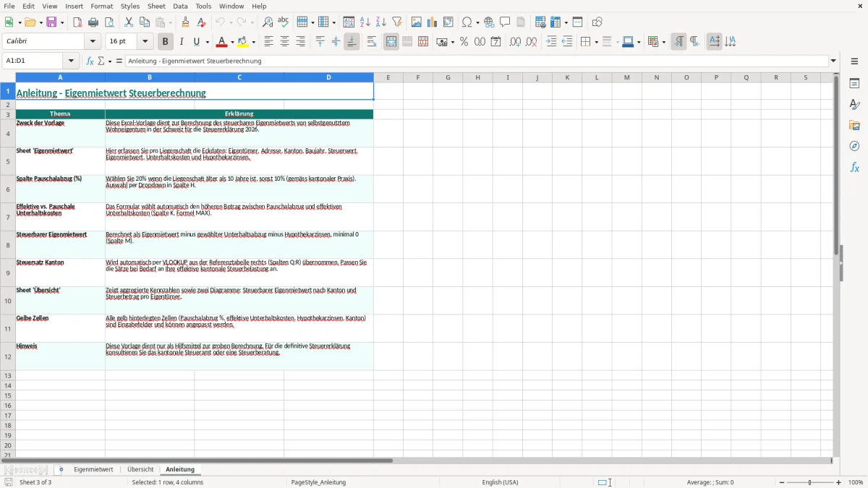Toggle Bold formatting
The width and height of the screenshot is (868, 488).
(165, 42)
